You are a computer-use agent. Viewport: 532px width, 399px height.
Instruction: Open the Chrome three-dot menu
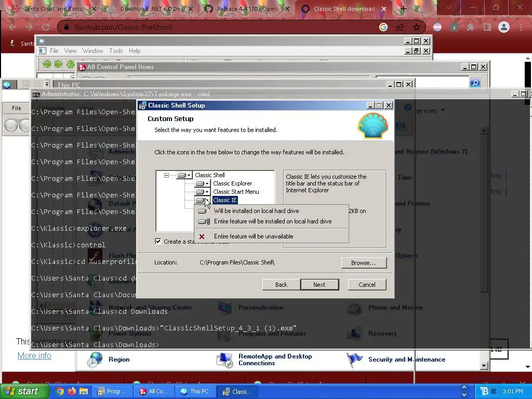(x=521, y=27)
